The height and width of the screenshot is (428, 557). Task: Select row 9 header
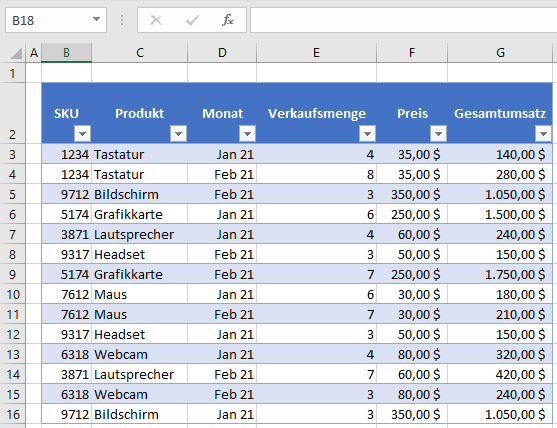(12, 274)
